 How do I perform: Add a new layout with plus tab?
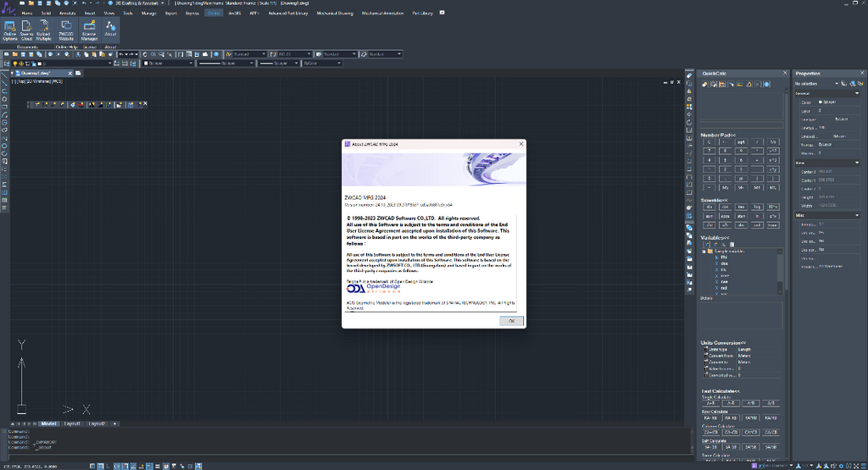tap(114, 423)
